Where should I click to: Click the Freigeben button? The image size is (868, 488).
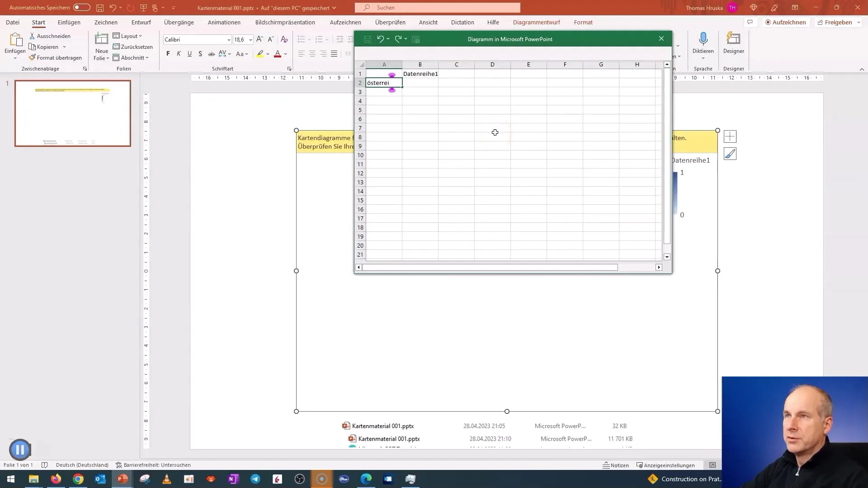[835, 22]
